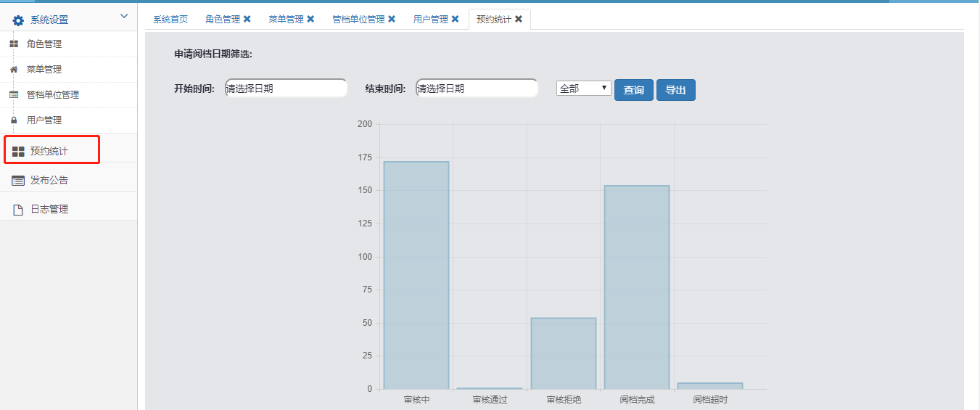980x410 pixels.
Task: Click the 开始时间 date input field
Action: tap(286, 89)
